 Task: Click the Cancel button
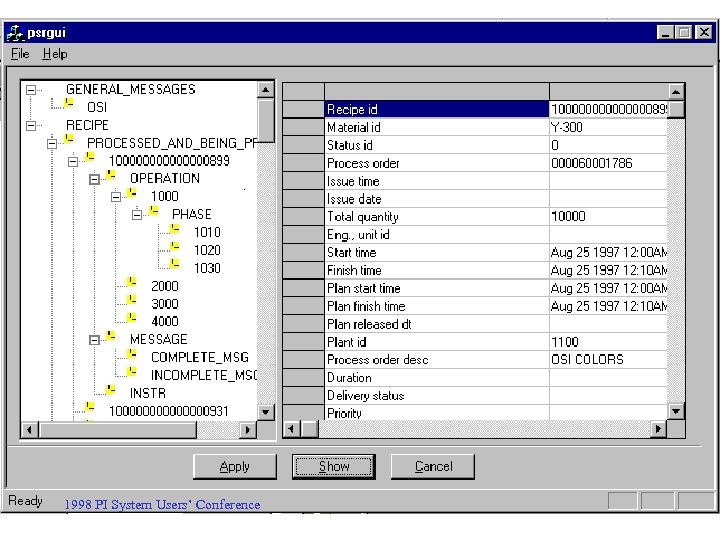pyautogui.click(x=433, y=467)
